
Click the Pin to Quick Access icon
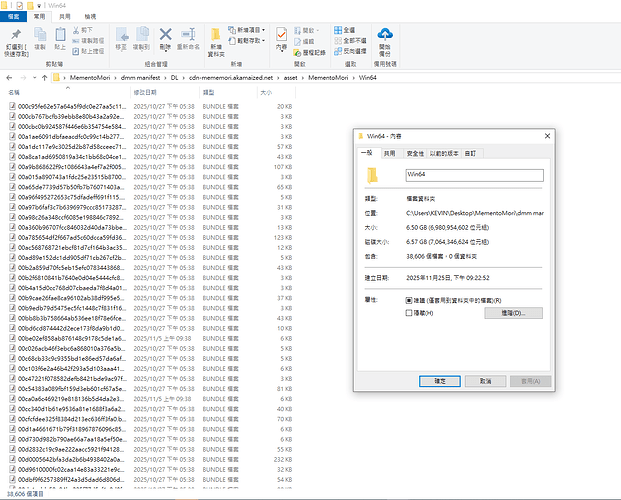pyautogui.click(x=16, y=36)
